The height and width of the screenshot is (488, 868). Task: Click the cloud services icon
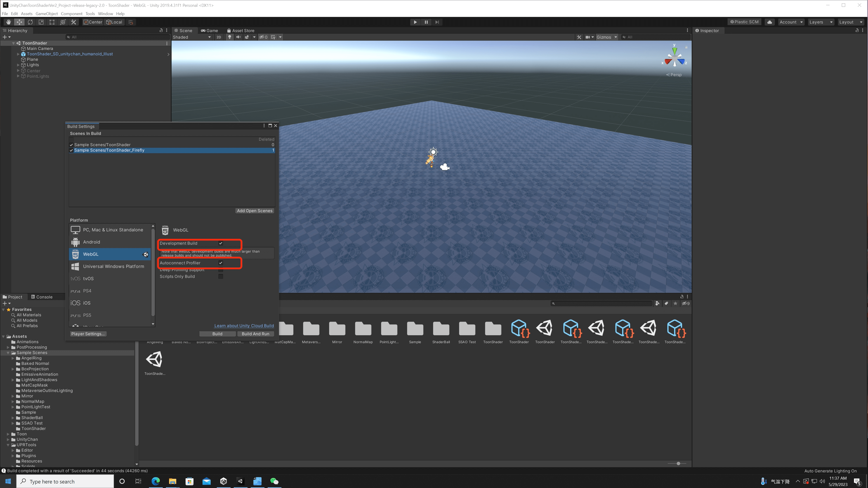[769, 22]
